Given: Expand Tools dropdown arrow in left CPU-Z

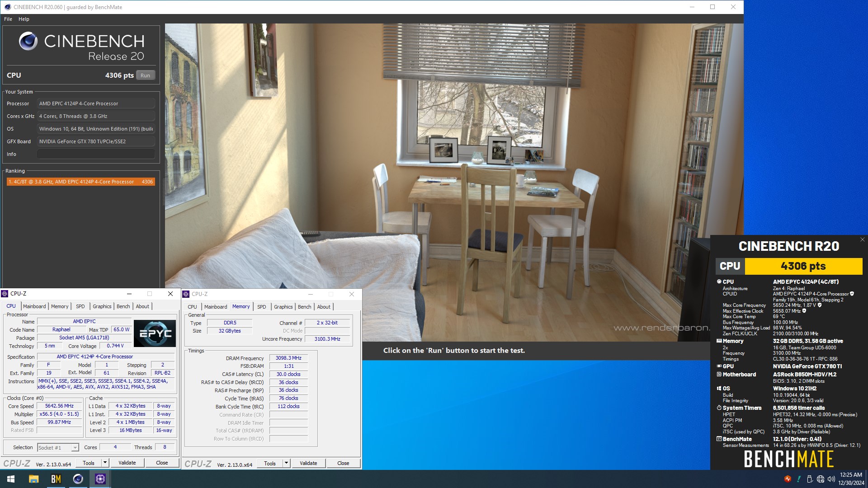Looking at the screenshot, I should (x=105, y=463).
